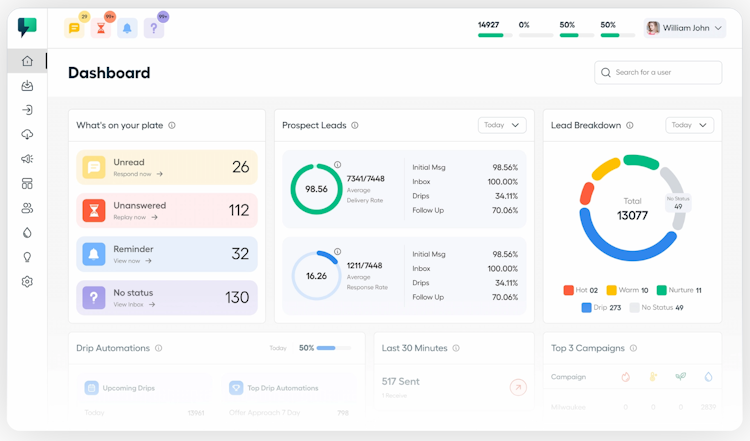This screenshot has width=750, height=441.
Task: Click the app logo at top left
Action: [x=27, y=27]
